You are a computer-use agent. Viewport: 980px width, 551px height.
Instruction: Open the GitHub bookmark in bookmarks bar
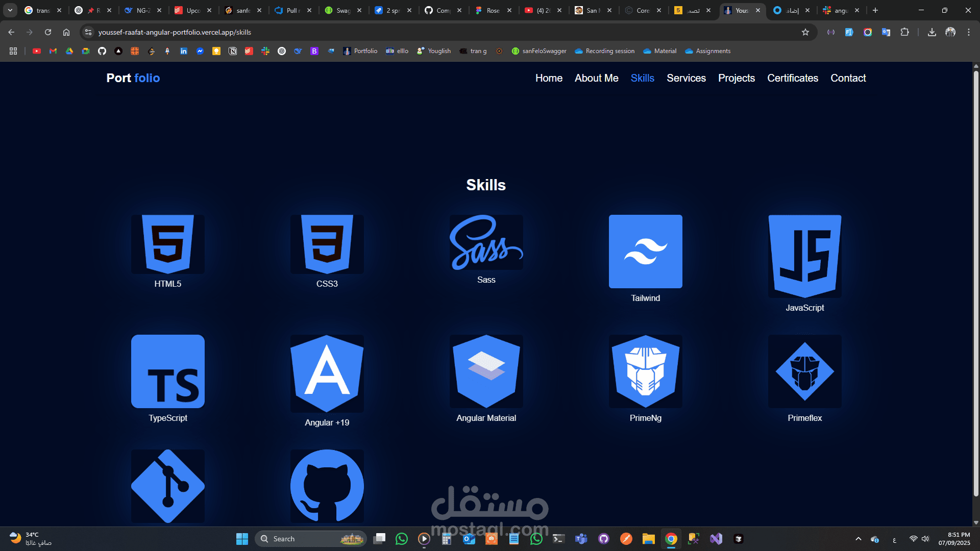(x=102, y=51)
